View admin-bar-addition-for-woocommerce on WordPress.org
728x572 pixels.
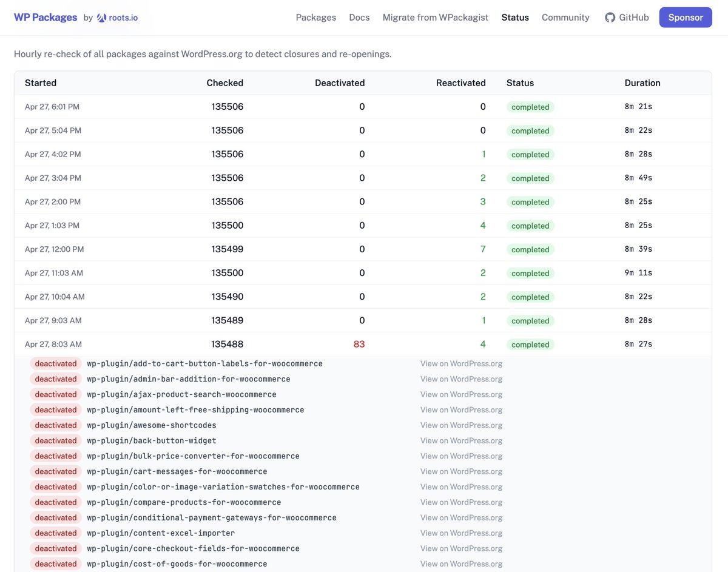[x=461, y=379]
